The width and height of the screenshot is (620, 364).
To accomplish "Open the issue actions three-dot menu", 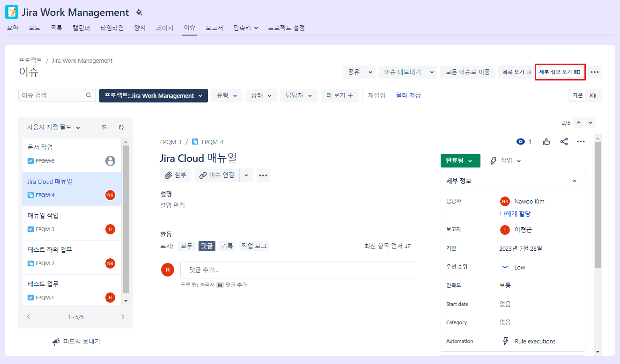I will pyautogui.click(x=581, y=142).
